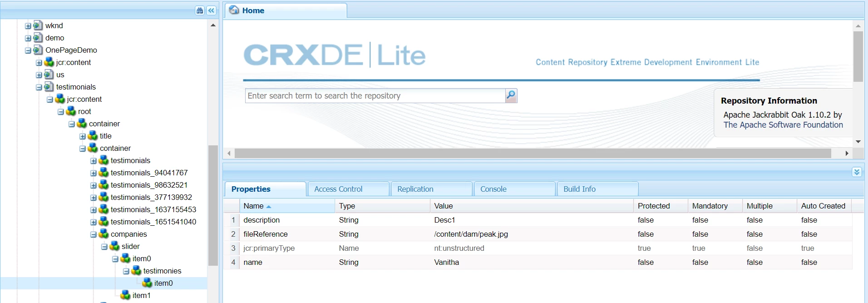The width and height of the screenshot is (868, 303).
Task: Click the slider node cube icon
Action: pyautogui.click(x=114, y=246)
